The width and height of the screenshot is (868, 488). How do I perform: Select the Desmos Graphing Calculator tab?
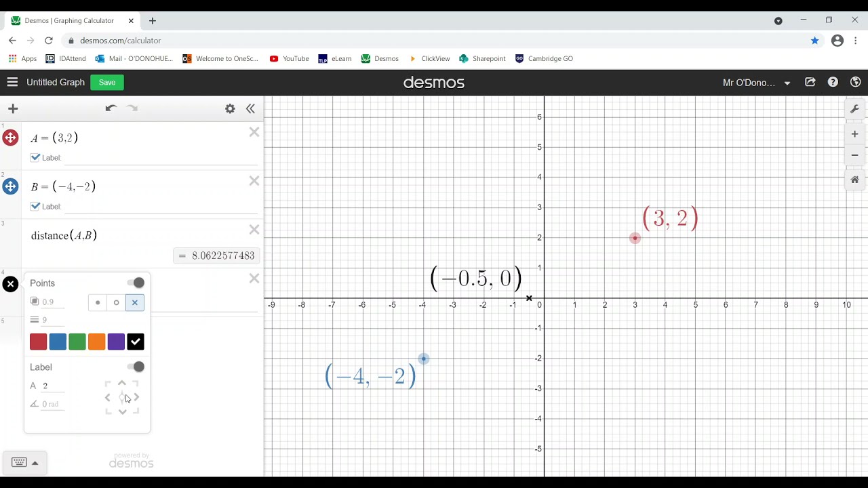pyautogui.click(x=73, y=21)
